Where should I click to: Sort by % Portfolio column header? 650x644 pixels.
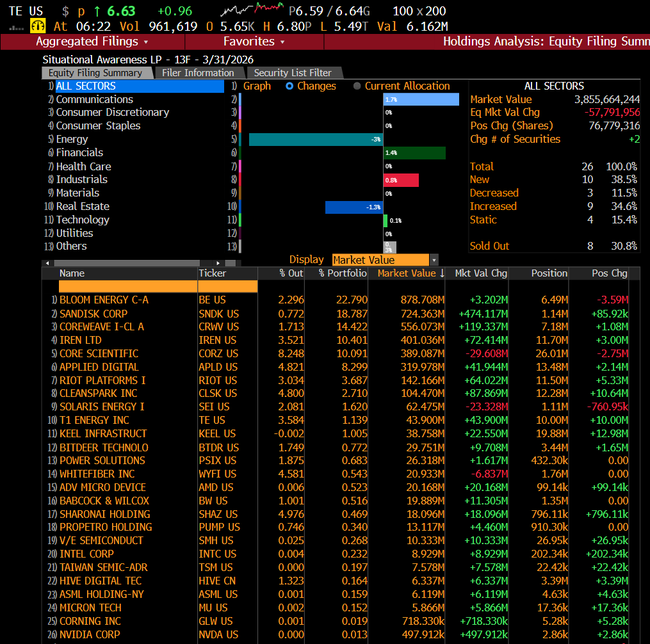(337, 273)
